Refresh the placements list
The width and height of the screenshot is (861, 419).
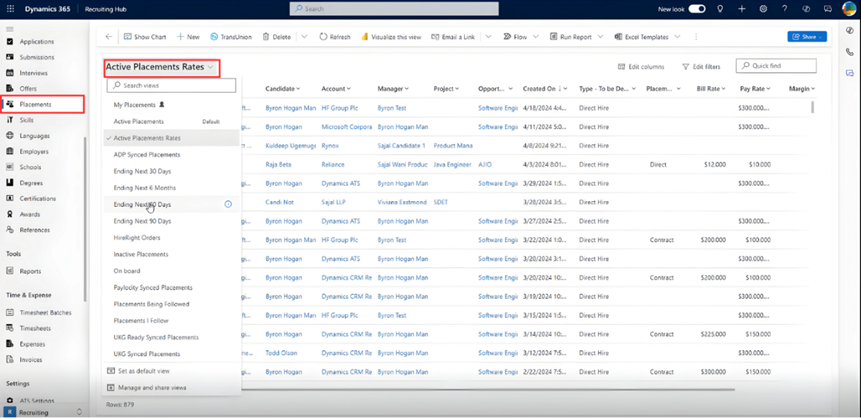(335, 37)
